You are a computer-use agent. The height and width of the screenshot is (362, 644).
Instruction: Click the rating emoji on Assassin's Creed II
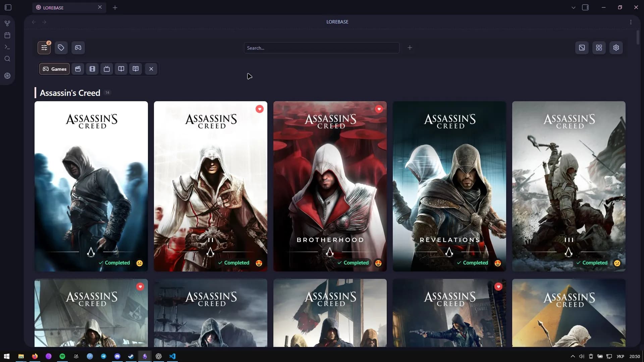[x=259, y=263]
